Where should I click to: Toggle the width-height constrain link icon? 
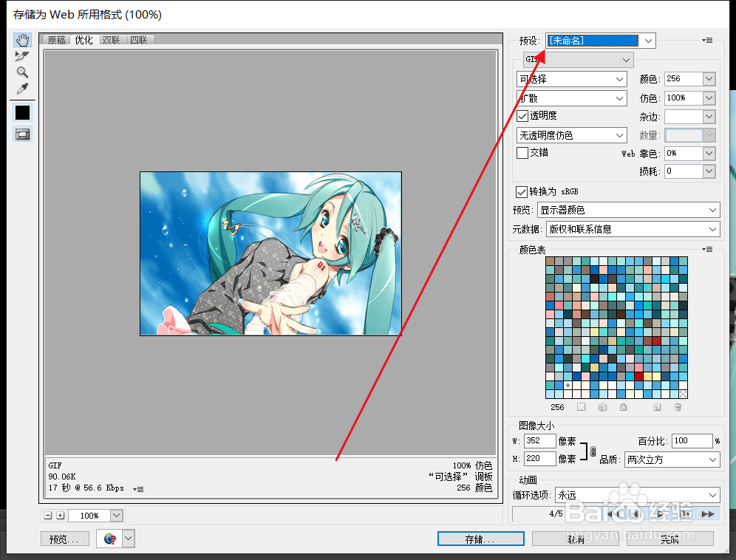tap(593, 451)
